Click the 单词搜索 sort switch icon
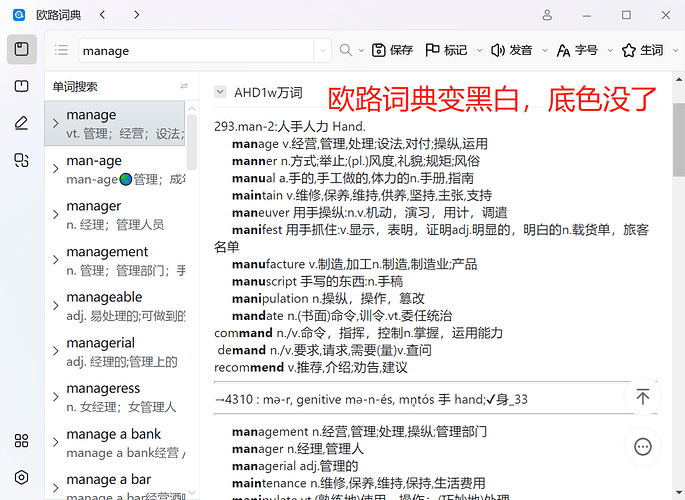The image size is (685, 500). coord(184,86)
